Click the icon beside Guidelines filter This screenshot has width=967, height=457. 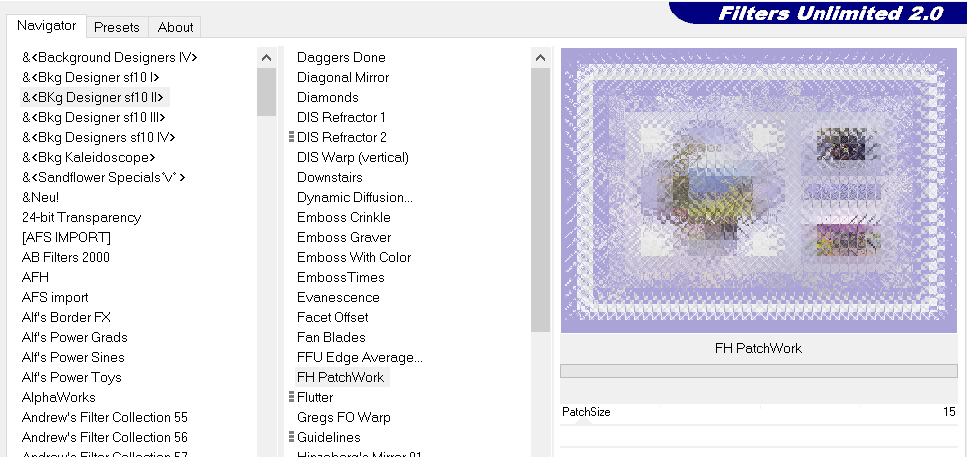click(291, 437)
